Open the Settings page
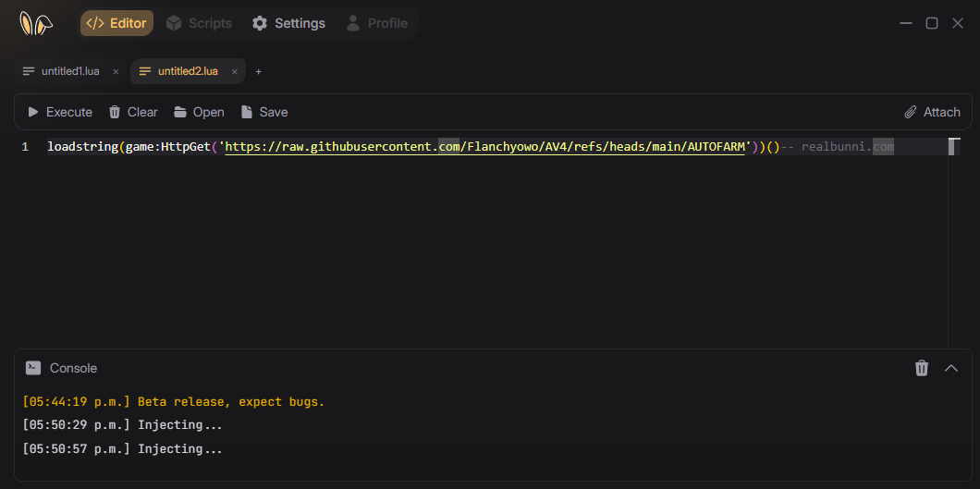 click(288, 23)
